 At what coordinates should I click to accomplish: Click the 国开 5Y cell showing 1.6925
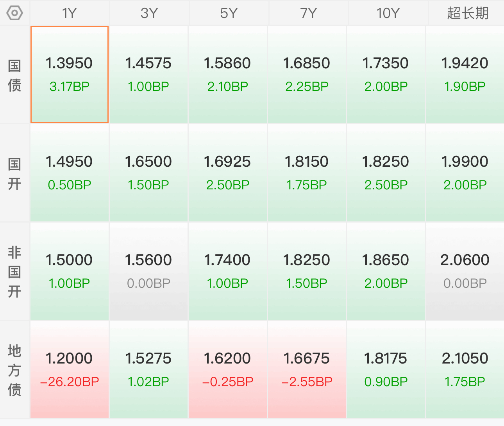[228, 173]
